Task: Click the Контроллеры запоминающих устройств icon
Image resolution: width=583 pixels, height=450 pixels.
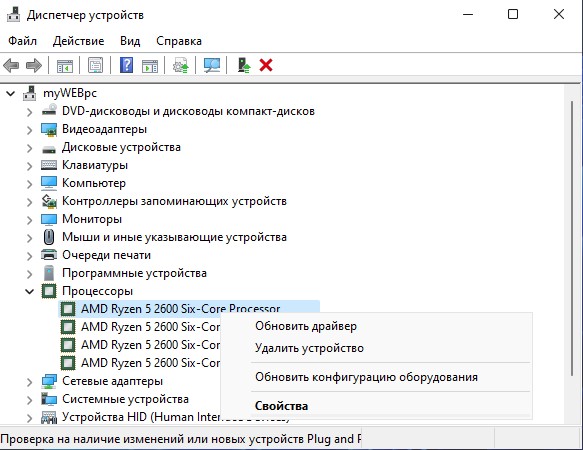Action: pyautogui.click(x=49, y=201)
